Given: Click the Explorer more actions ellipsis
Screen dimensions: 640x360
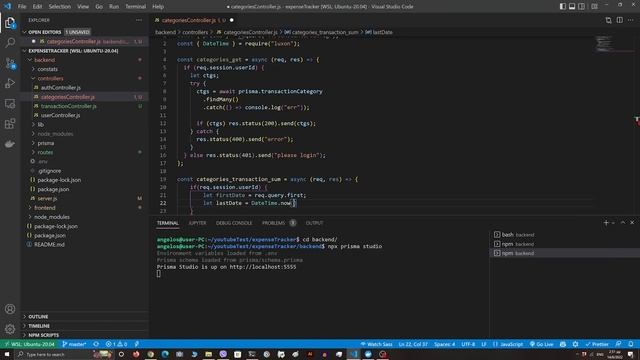Looking at the screenshot, I should coord(139,20).
